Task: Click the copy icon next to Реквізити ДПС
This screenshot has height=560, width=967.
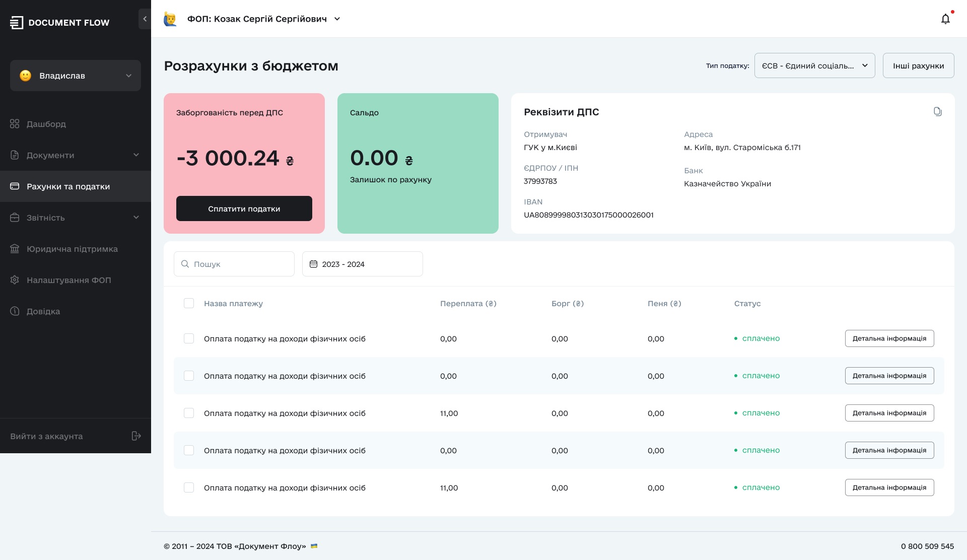Action: coord(938,111)
